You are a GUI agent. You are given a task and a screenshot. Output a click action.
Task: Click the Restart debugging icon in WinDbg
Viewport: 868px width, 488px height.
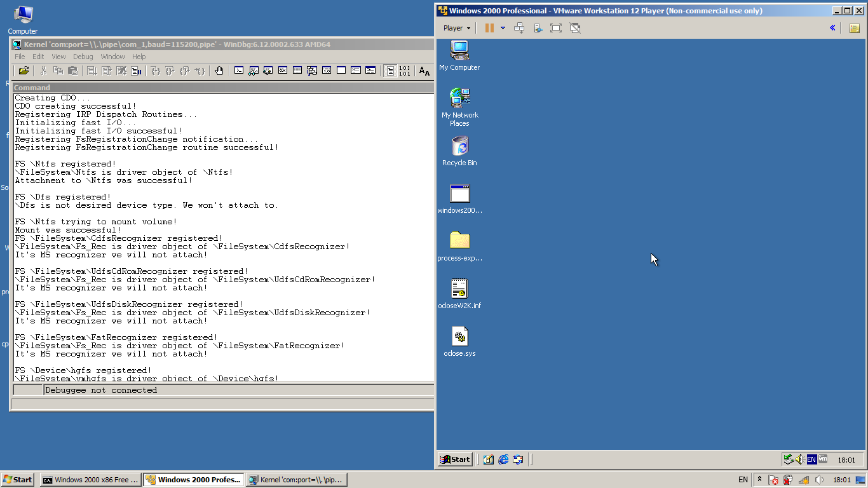107,71
